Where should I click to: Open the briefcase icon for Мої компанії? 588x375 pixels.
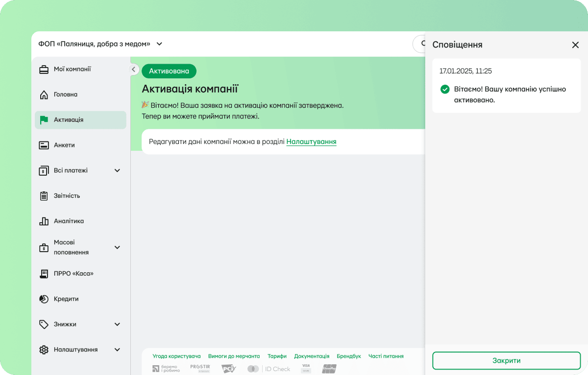click(x=44, y=70)
